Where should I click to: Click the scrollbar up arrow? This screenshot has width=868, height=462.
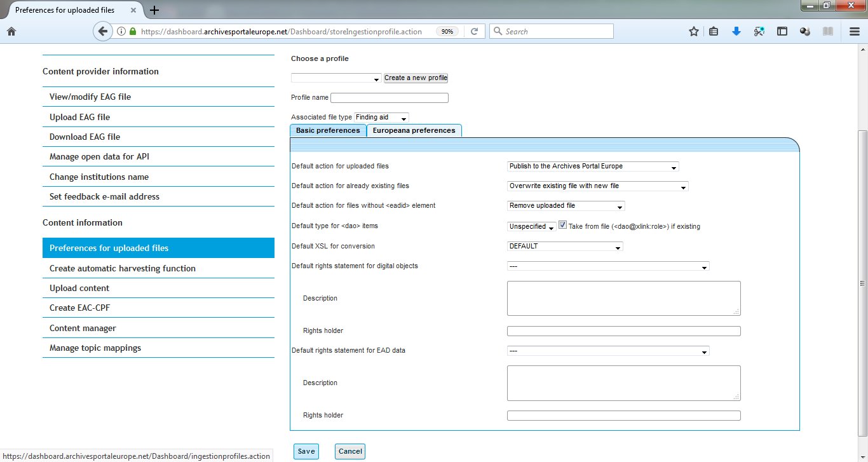click(x=862, y=50)
